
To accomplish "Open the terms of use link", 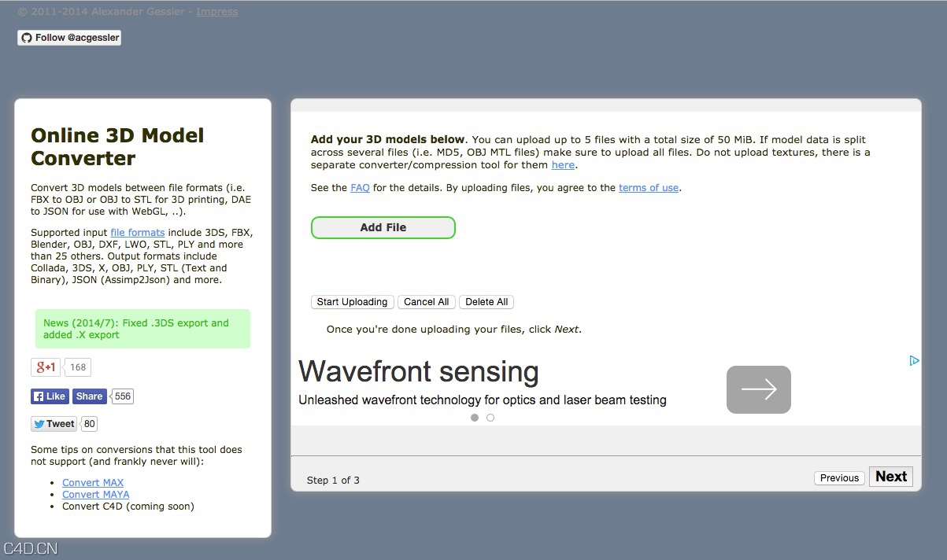I will coord(648,188).
